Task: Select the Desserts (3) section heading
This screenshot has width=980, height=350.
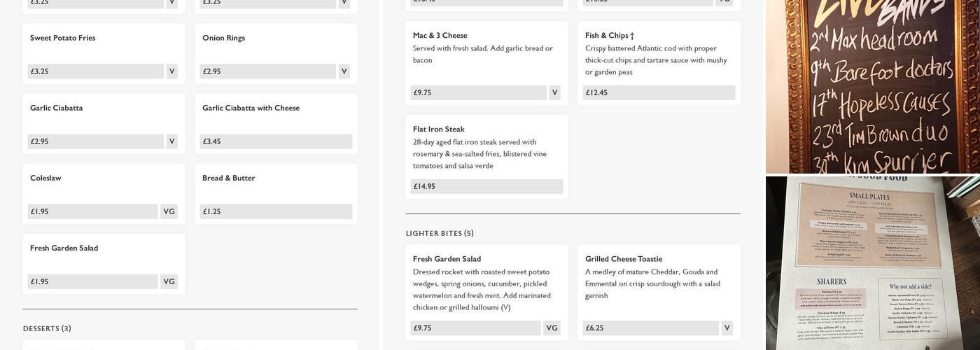Action: click(47, 328)
